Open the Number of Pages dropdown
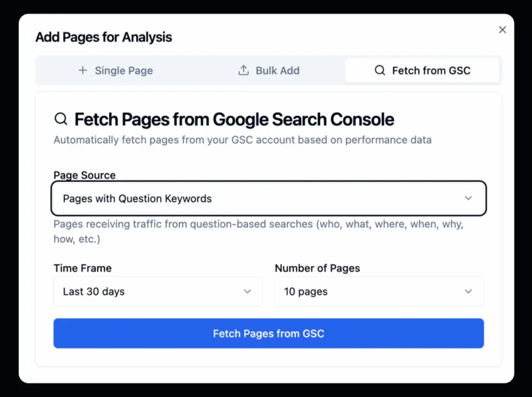Viewport: 532px width, 397px height. point(379,292)
